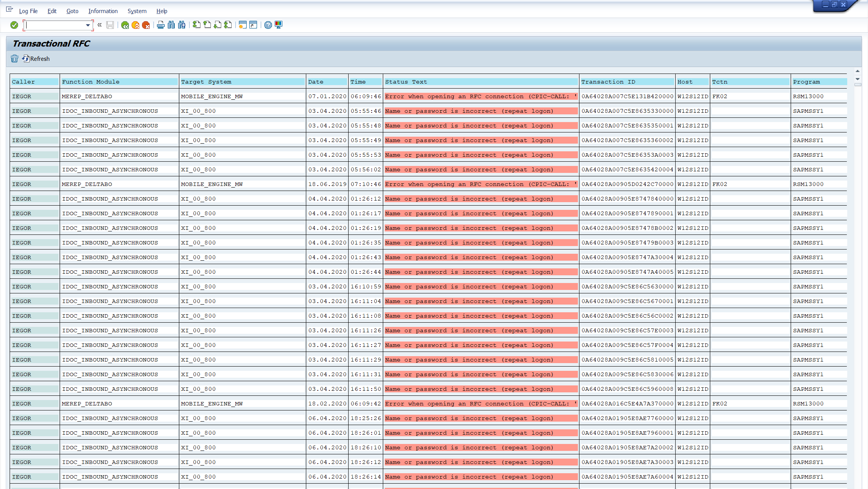Click the orange Exit icon

point(135,25)
